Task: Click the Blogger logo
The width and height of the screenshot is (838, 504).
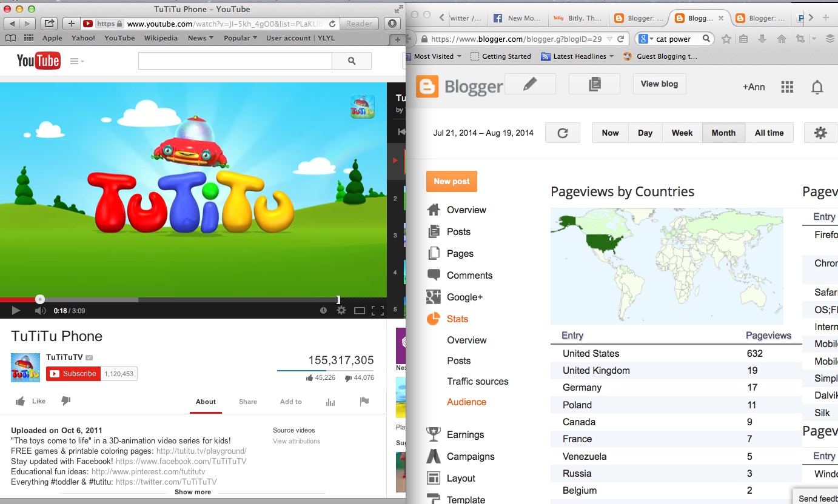Action: pos(460,87)
